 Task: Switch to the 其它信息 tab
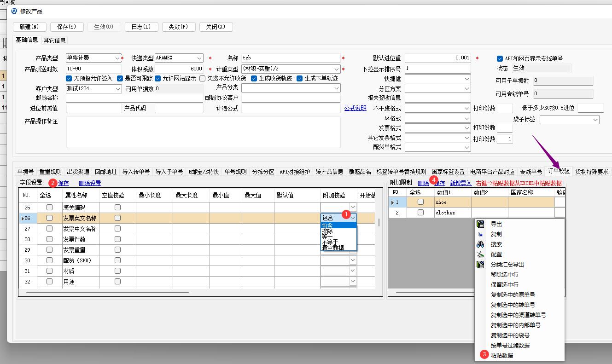click(x=54, y=40)
